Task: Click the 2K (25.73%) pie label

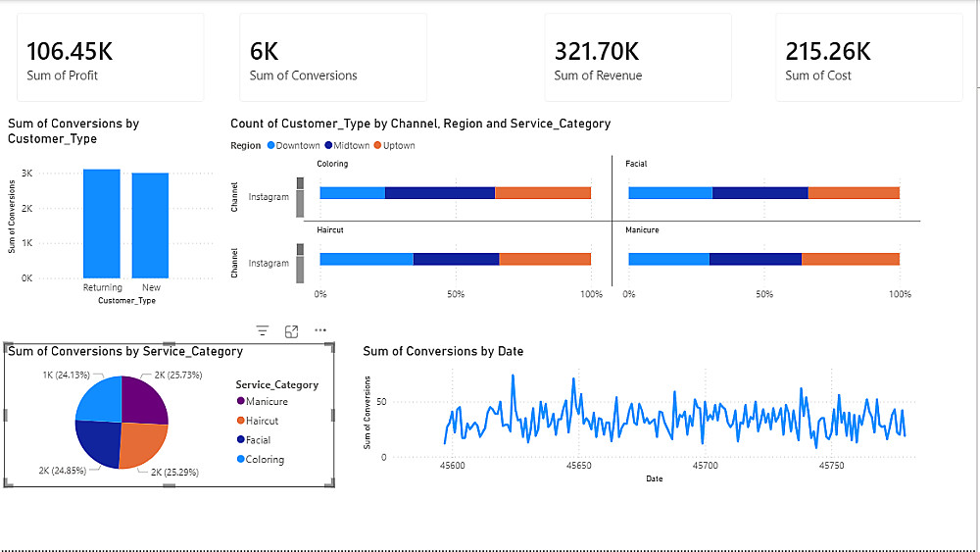Action: click(178, 376)
